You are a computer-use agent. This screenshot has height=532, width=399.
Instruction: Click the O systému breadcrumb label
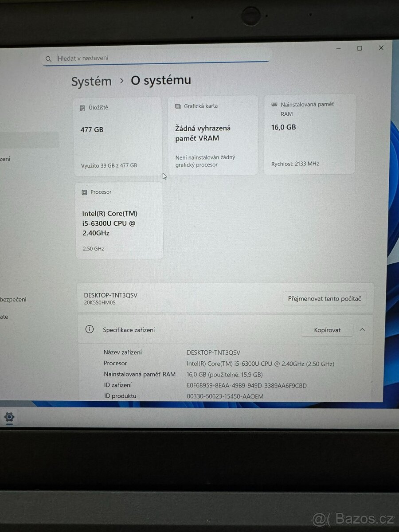160,80
